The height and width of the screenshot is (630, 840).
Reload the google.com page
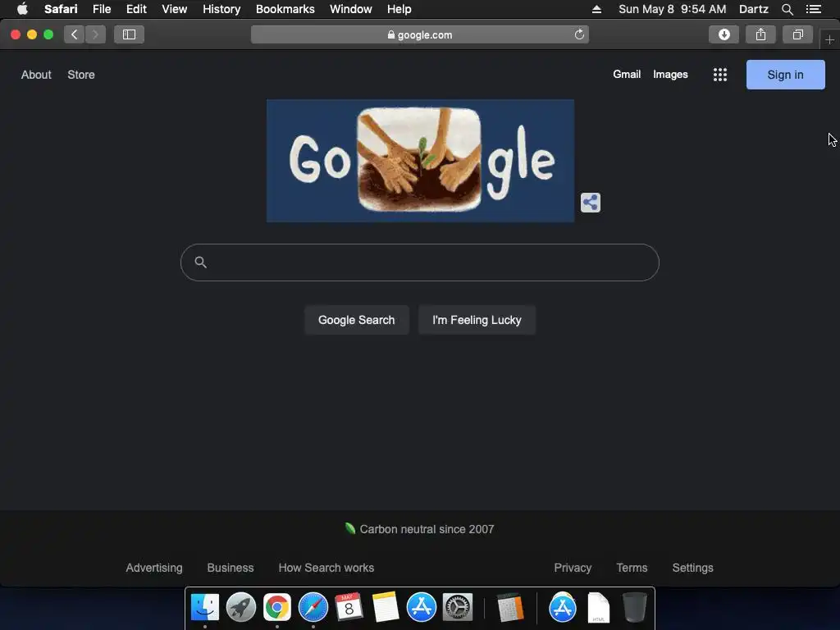(579, 34)
